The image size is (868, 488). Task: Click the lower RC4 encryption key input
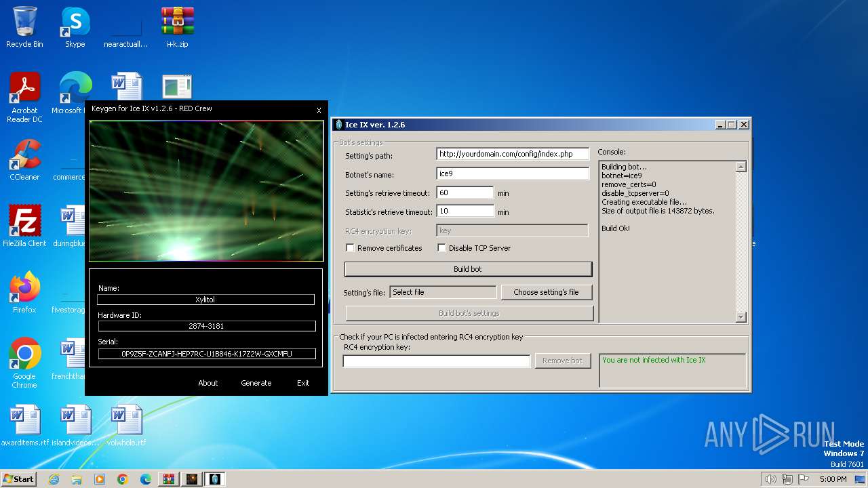pos(437,361)
